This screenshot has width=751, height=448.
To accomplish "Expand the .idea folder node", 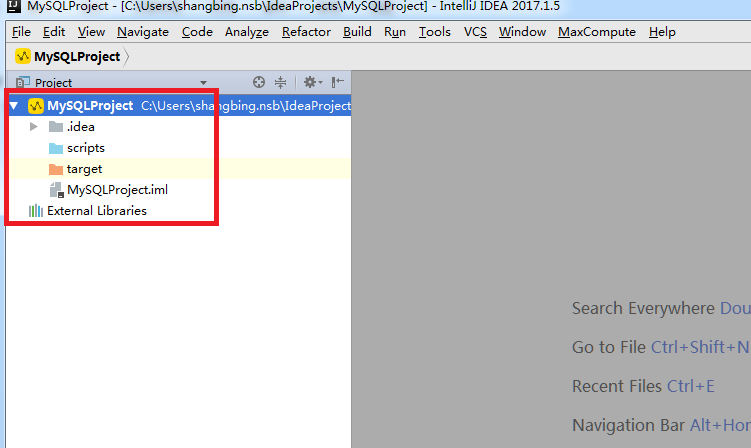I will click(x=34, y=127).
